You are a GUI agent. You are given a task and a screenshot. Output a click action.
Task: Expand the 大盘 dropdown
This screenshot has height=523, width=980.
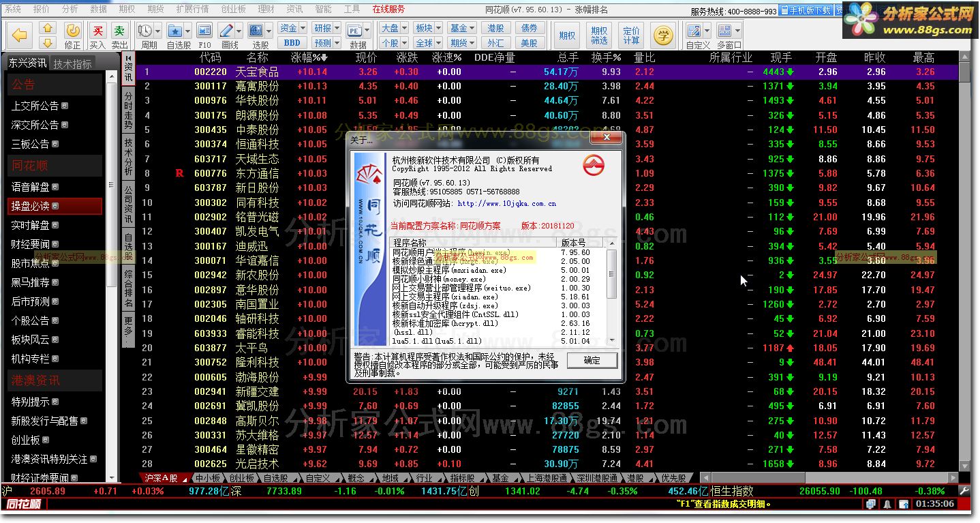click(404, 28)
